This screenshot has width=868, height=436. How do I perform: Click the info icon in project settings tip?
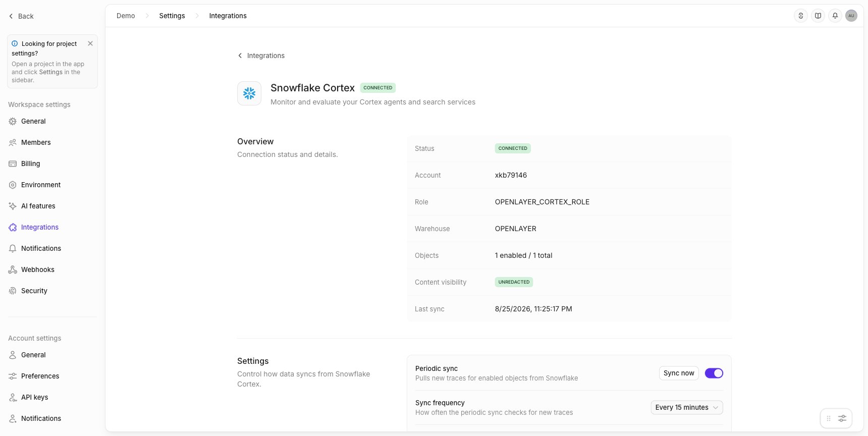point(15,44)
